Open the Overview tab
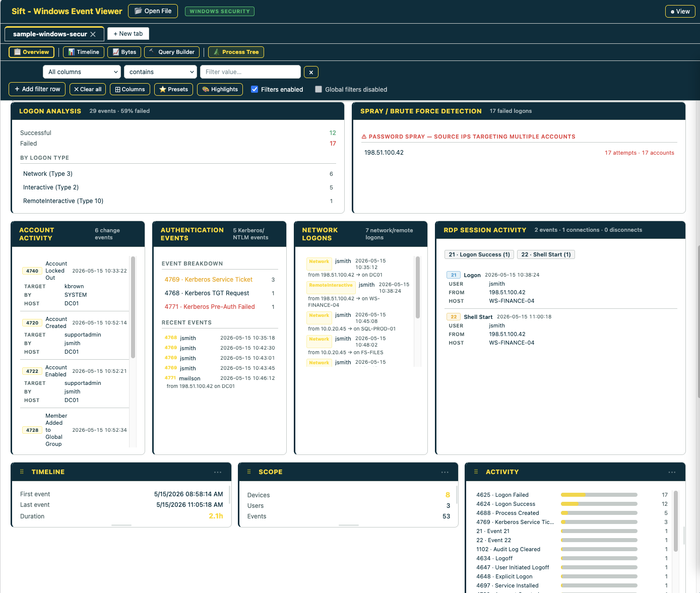This screenshot has width=700, height=593. click(31, 52)
